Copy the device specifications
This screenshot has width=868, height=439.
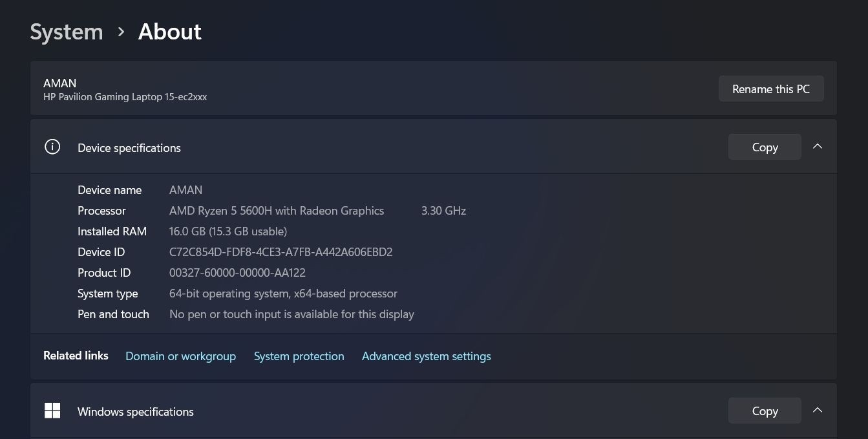coord(765,147)
